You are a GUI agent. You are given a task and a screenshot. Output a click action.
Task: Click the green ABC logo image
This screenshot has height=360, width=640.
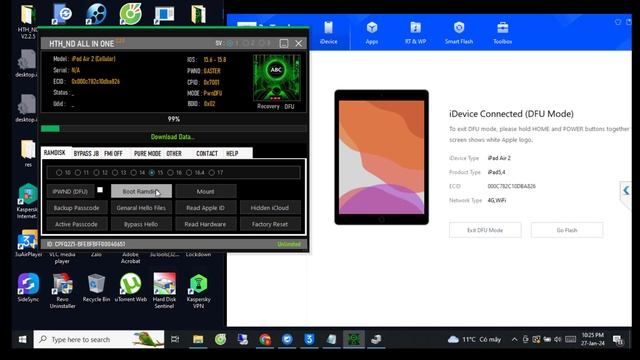tap(277, 78)
